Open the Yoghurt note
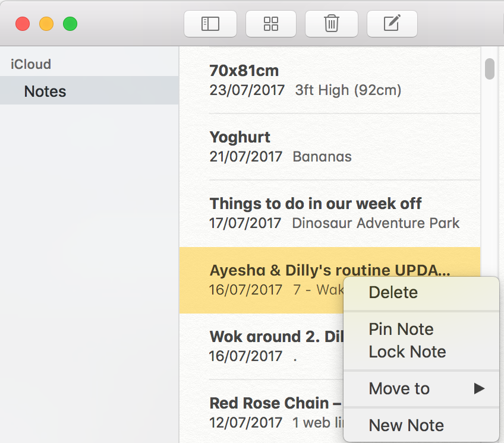 pos(330,147)
